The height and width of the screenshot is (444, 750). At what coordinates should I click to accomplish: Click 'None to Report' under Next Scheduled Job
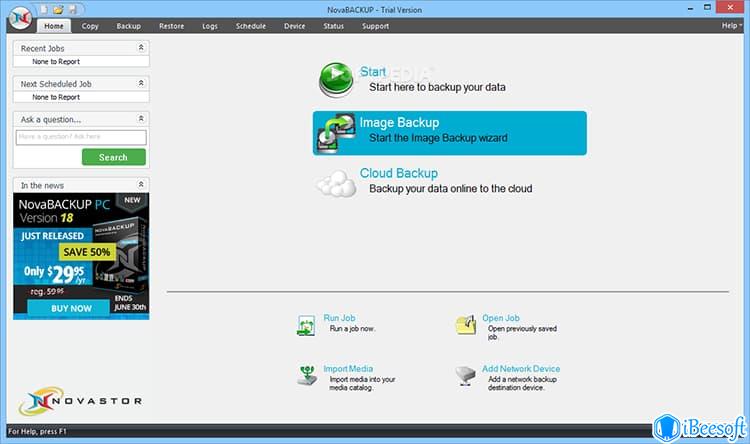[x=56, y=97]
